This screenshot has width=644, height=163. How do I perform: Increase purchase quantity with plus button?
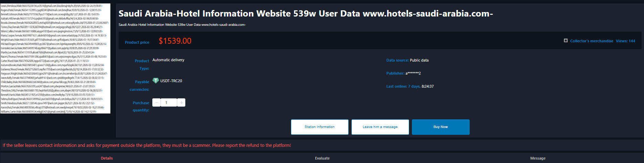[x=181, y=102]
